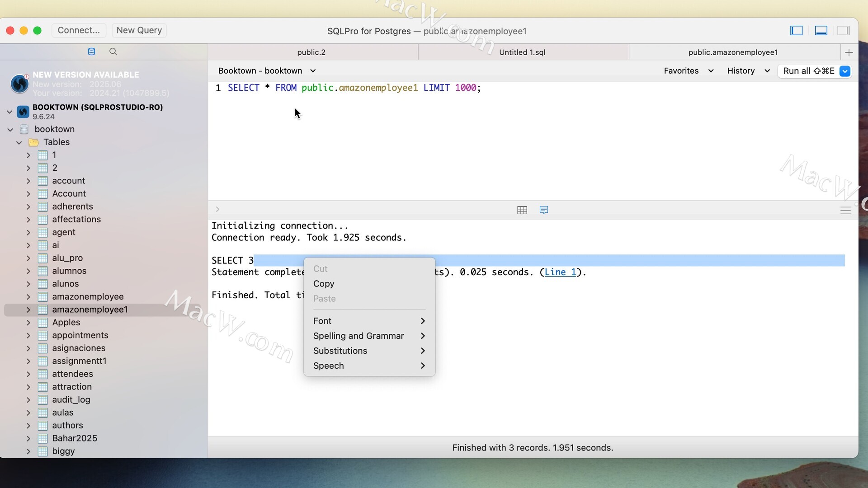Follow the Line 1 link in messages
The width and height of the screenshot is (868, 488).
click(x=560, y=272)
